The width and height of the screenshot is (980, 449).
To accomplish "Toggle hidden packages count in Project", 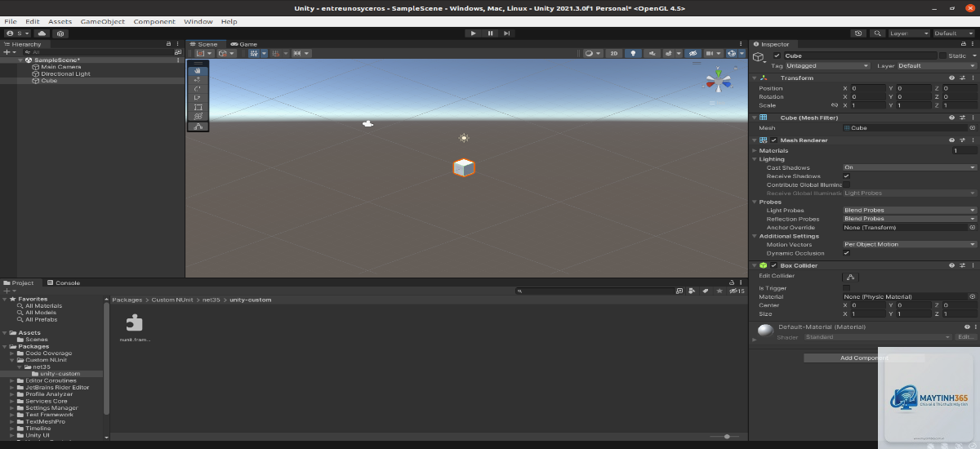I will 737,291.
